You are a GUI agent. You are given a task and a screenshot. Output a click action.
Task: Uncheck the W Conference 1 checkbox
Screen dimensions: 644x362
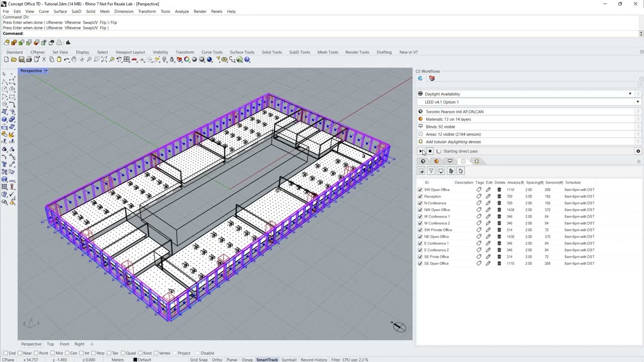tap(420, 217)
